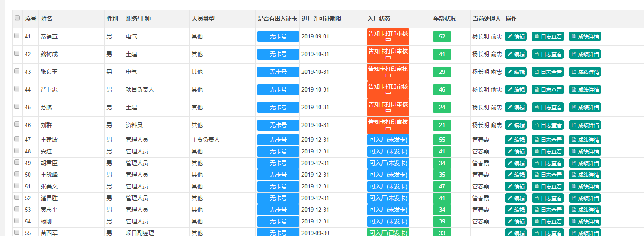Screen dimensions: 644x236
Task: Click the name 潘昌胜
Action: click(x=49, y=198)
